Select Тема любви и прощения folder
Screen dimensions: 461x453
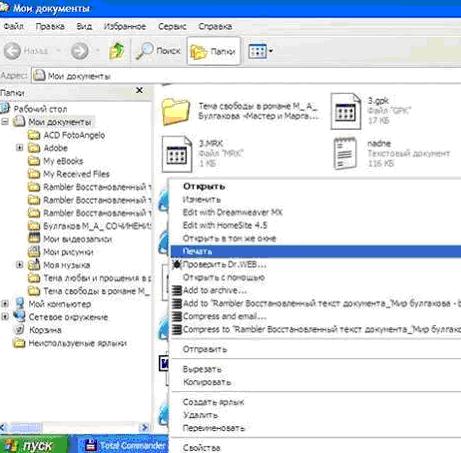pos(97,278)
